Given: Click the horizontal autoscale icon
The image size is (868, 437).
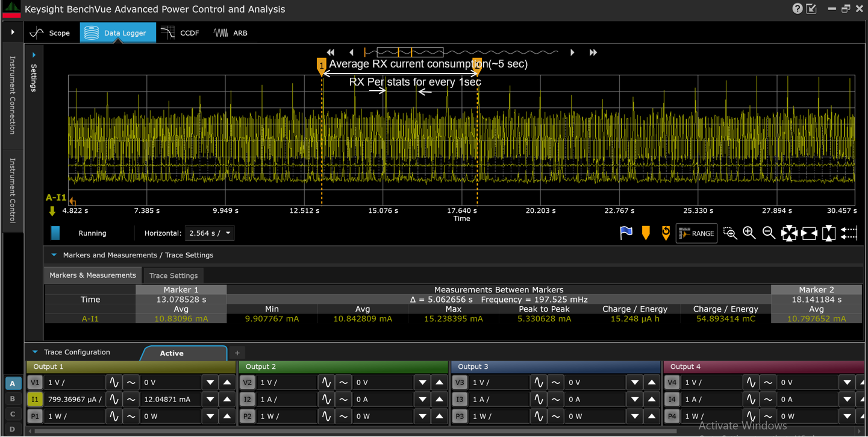Looking at the screenshot, I should [809, 233].
